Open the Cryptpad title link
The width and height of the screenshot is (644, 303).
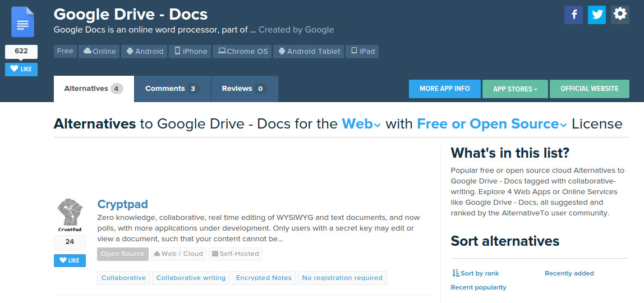pyautogui.click(x=122, y=204)
